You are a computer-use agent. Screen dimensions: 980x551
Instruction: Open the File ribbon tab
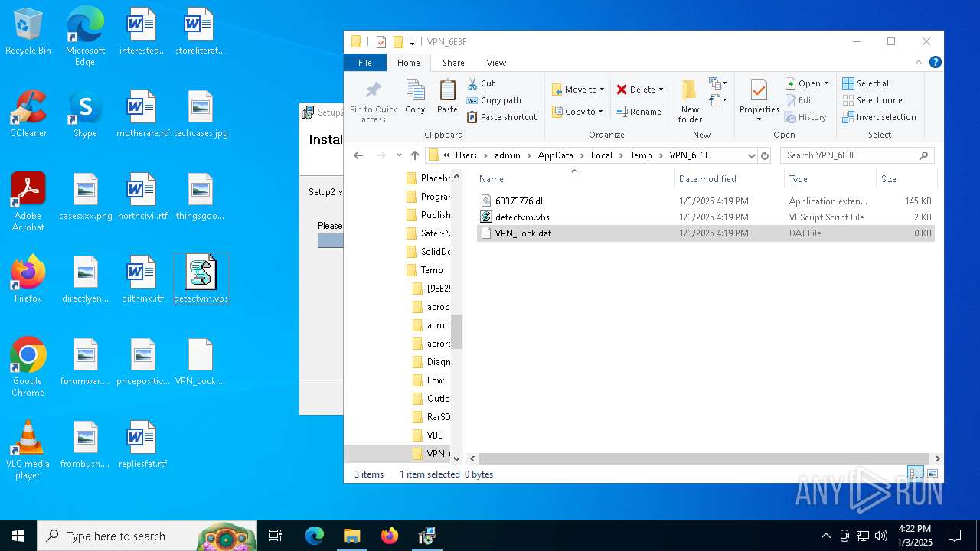tap(365, 63)
